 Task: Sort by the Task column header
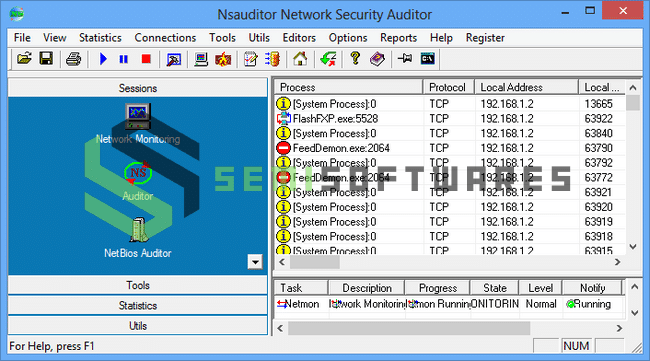pos(301,288)
